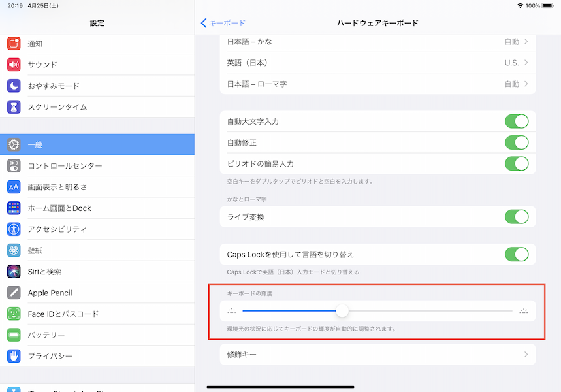This screenshot has width=561, height=392.
Task: Expand the 修飾キー row chevron
Action: 526,355
